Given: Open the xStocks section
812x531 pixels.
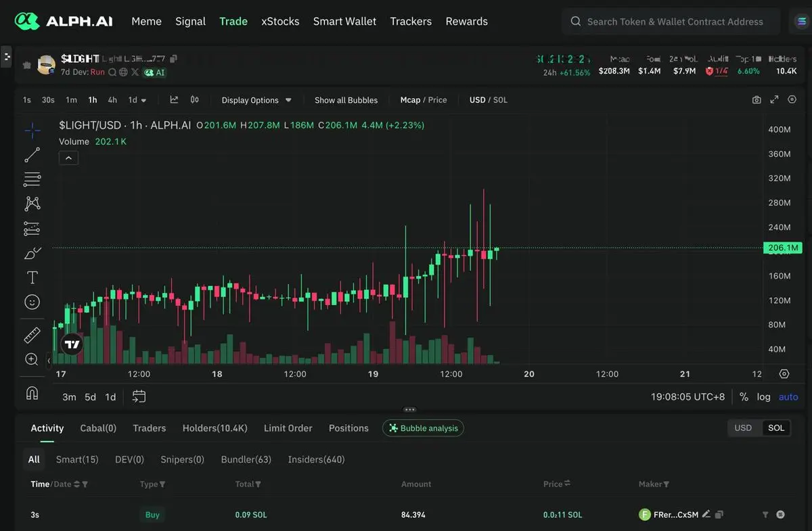Looking at the screenshot, I should click(x=280, y=21).
